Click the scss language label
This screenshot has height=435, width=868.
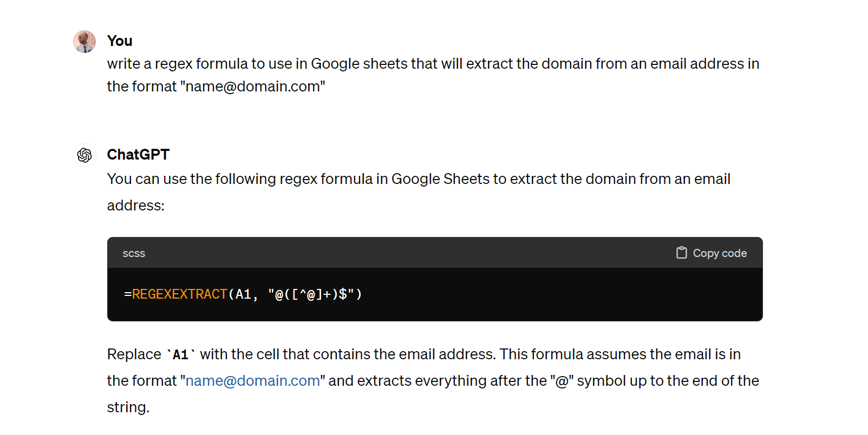(134, 253)
